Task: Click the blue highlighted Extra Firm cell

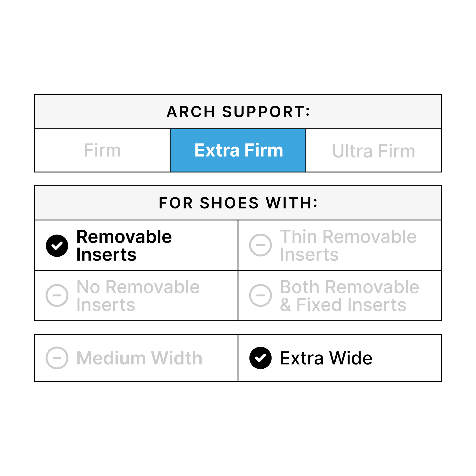Action: click(238, 150)
